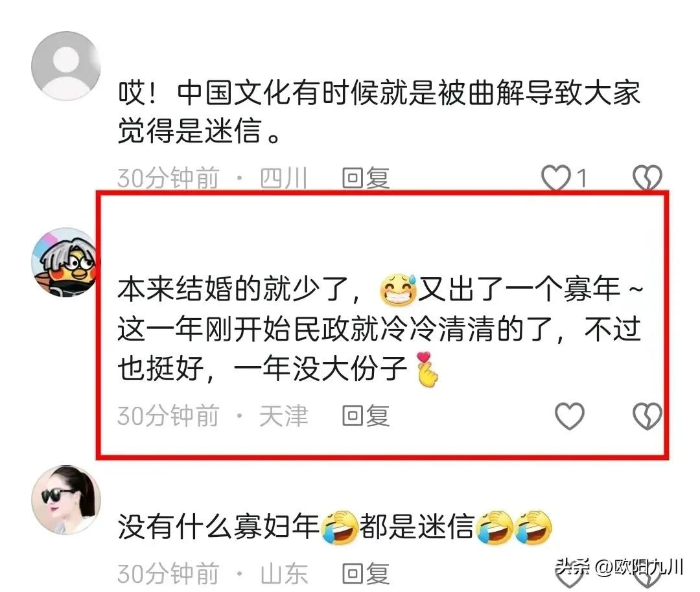
Task: Open the gray default avatar profile
Action: [66, 65]
